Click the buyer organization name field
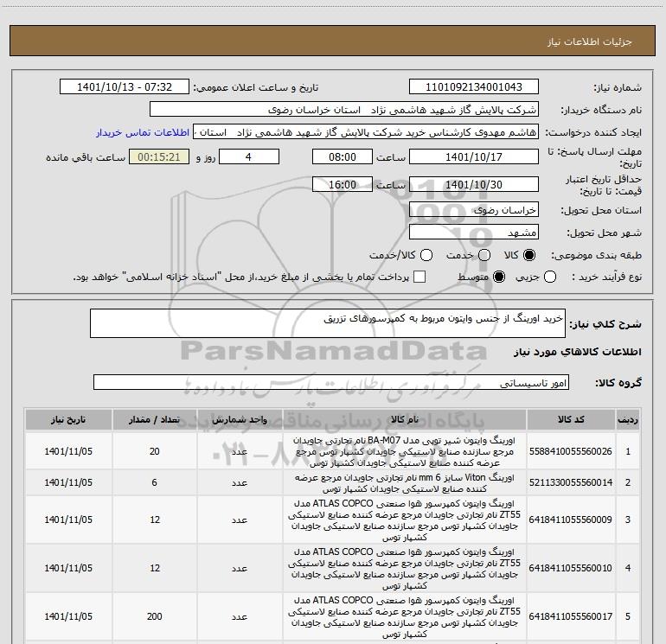Viewport: 666px width, 644px height. (343, 111)
